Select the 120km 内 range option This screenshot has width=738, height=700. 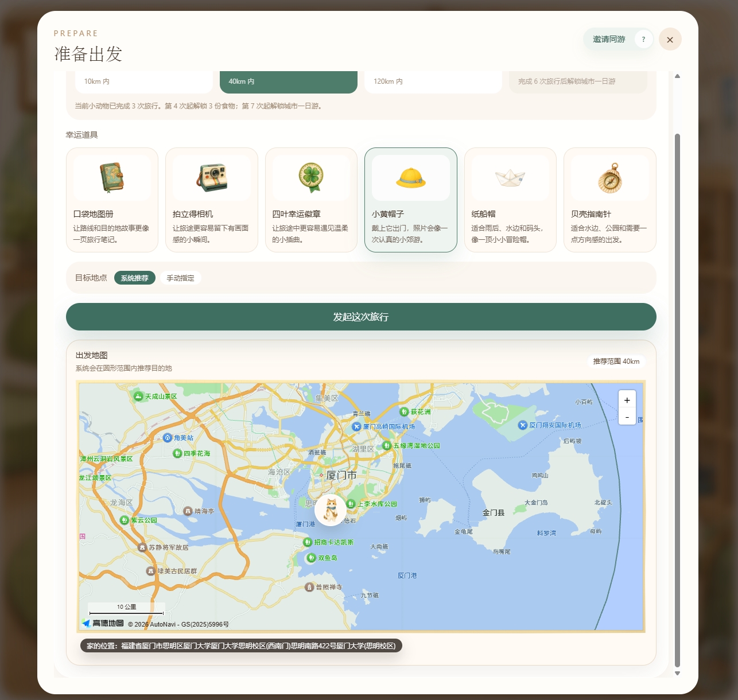pos(433,81)
